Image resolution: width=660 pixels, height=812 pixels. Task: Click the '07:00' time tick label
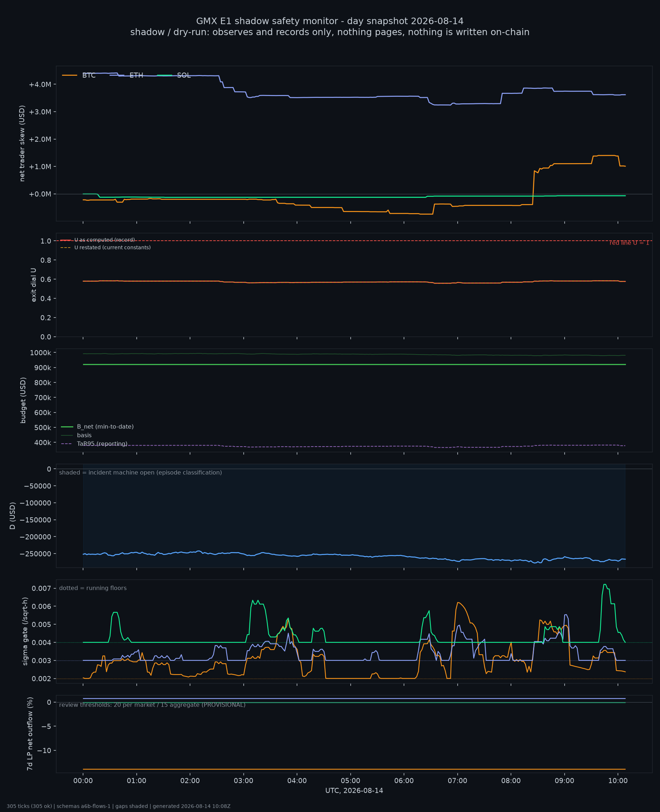click(x=457, y=780)
